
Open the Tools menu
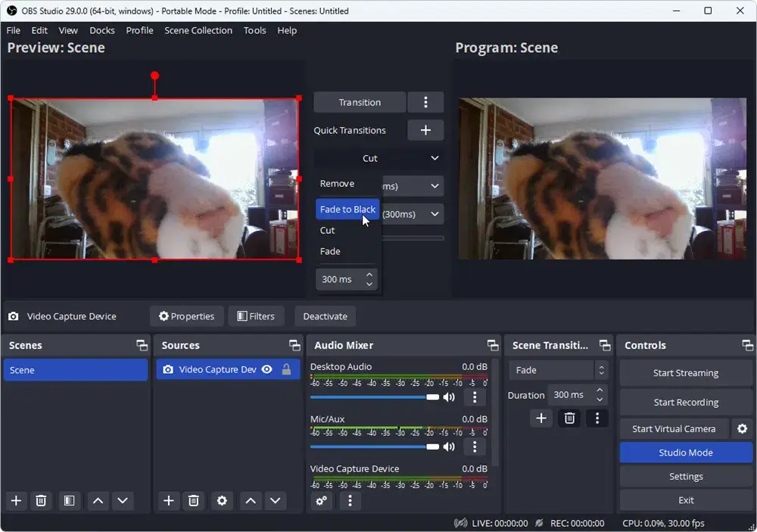click(254, 30)
